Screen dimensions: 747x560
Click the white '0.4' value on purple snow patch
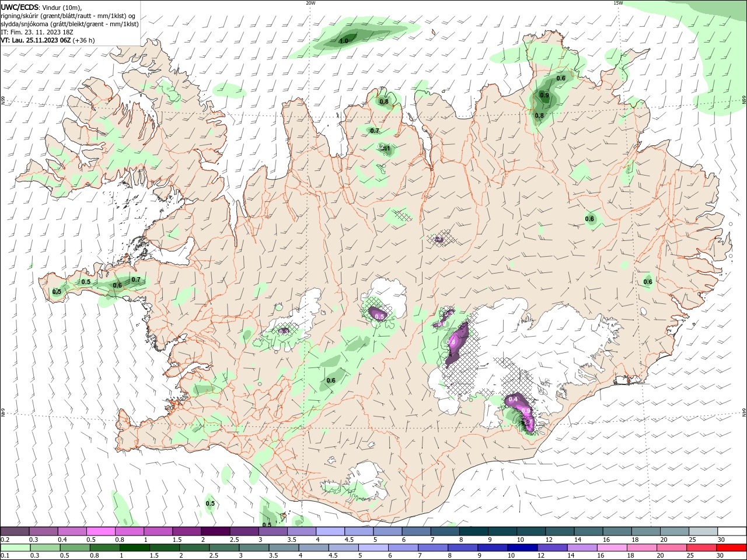tap(513, 399)
